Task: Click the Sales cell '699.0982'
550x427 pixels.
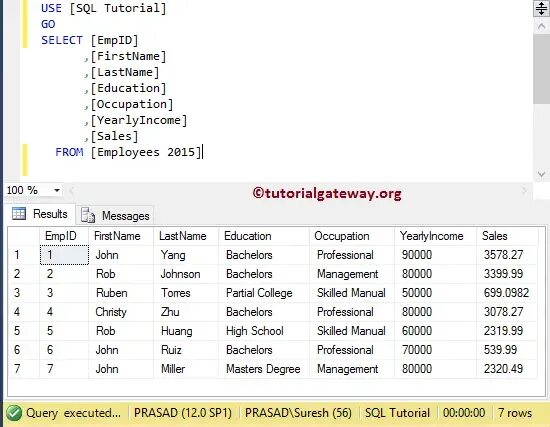Action: click(x=506, y=293)
